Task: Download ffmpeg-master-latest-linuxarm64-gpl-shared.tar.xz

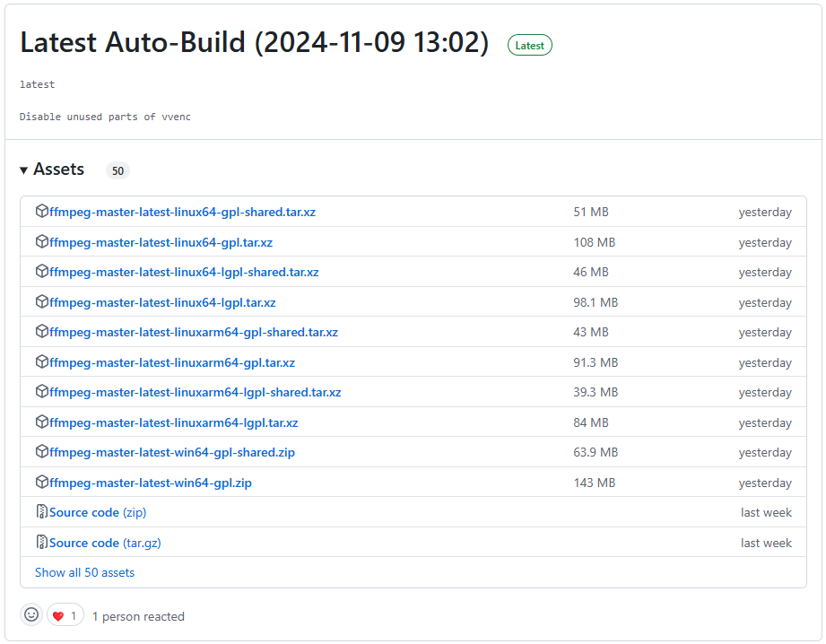Action: click(x=194, y=332)
